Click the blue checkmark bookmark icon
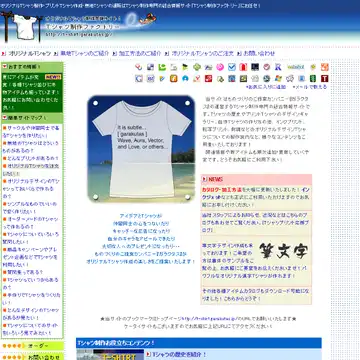 pos(232,67)
